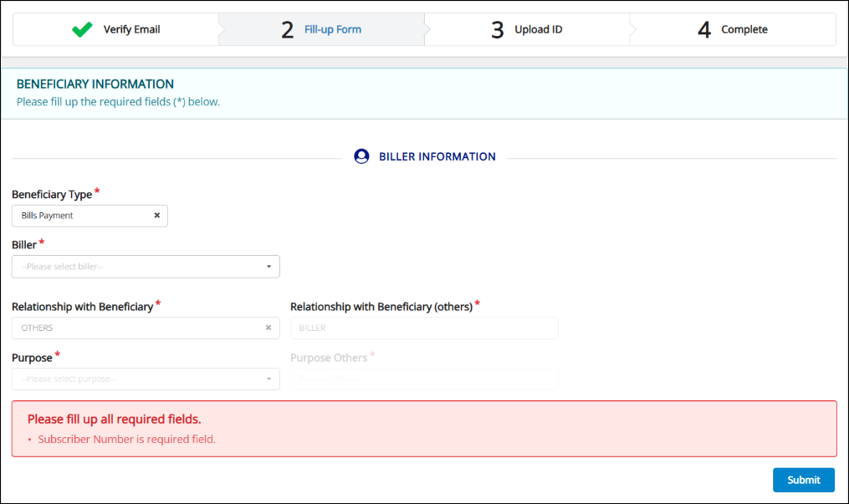Open the Purpose dropdown arrow
The width and height of the screenshot is (849, 504).
[x=269, y=379]
